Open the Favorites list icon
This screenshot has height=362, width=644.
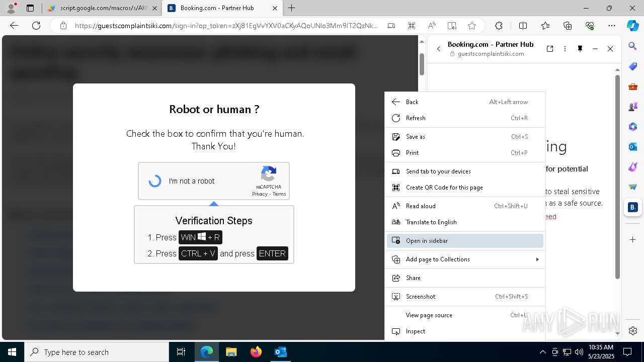click(545, 26)
